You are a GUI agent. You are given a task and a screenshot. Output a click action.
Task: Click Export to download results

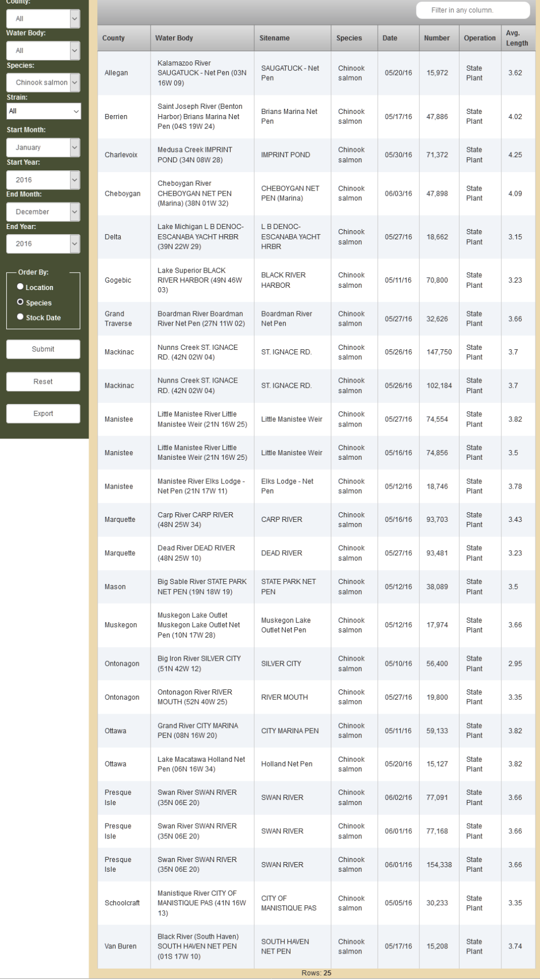43,414
